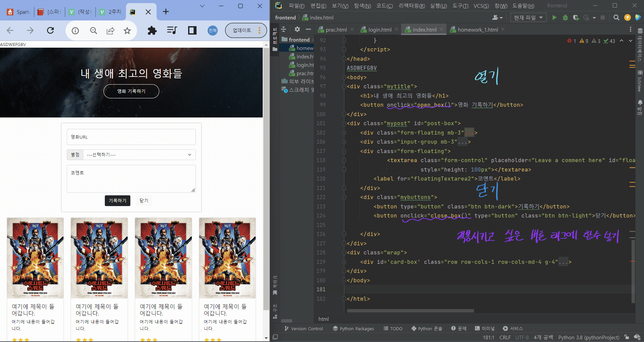Click the orange update arrow icon in PyCharm
Image resolution: width=644 pixels, height=342 pixels.
tap(627, 17)
